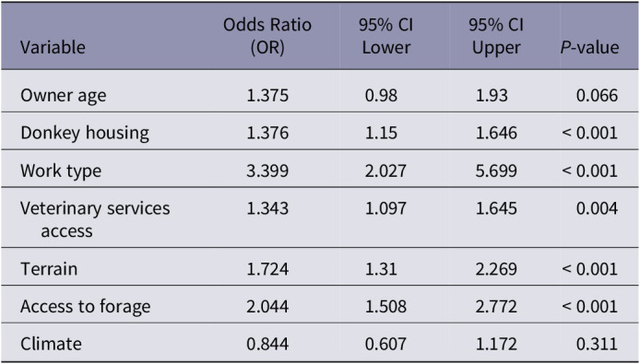This screenshot has height=364, width=640.
Task: Select the 0.066 P-value cell
Action: tap(597, 96)
